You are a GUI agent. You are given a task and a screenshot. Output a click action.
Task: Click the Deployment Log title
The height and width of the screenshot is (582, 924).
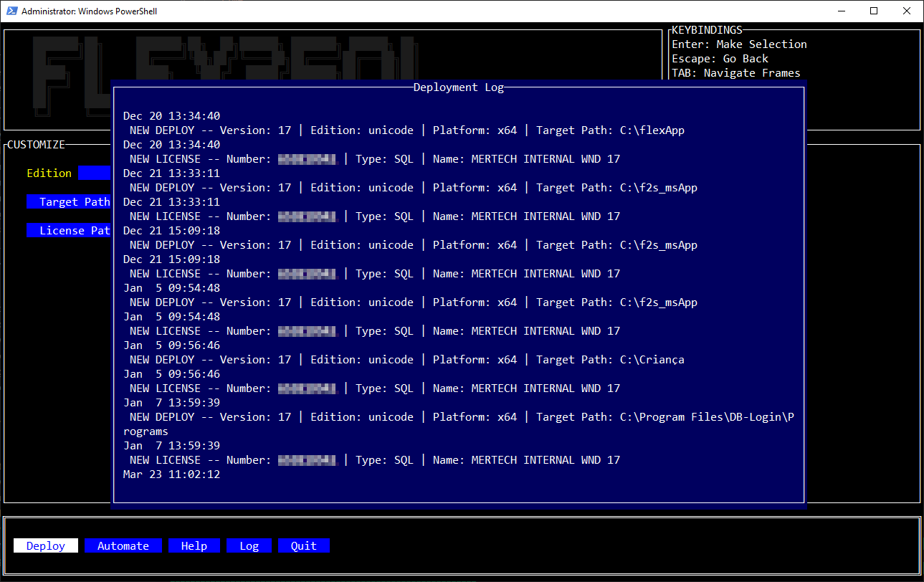tap(459, 87)
